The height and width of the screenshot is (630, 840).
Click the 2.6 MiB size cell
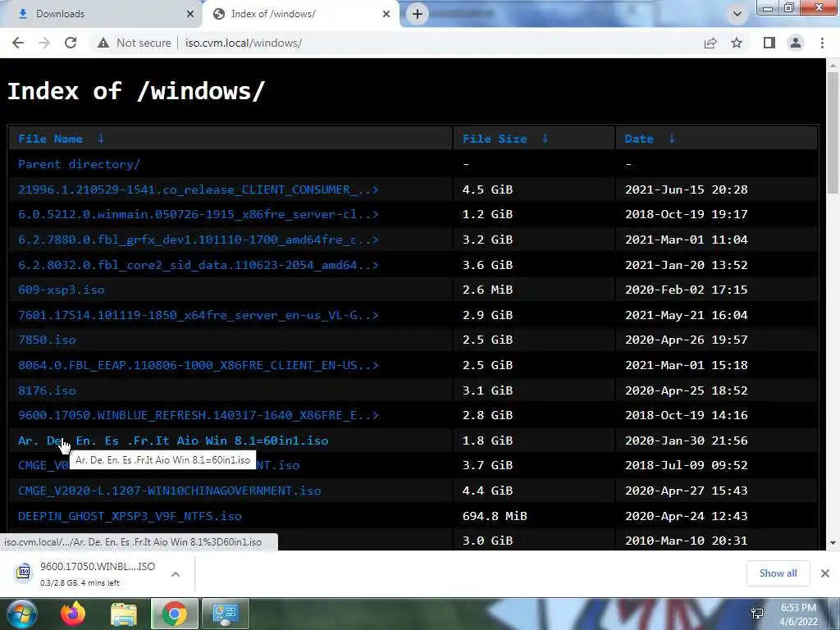[487, 290]
